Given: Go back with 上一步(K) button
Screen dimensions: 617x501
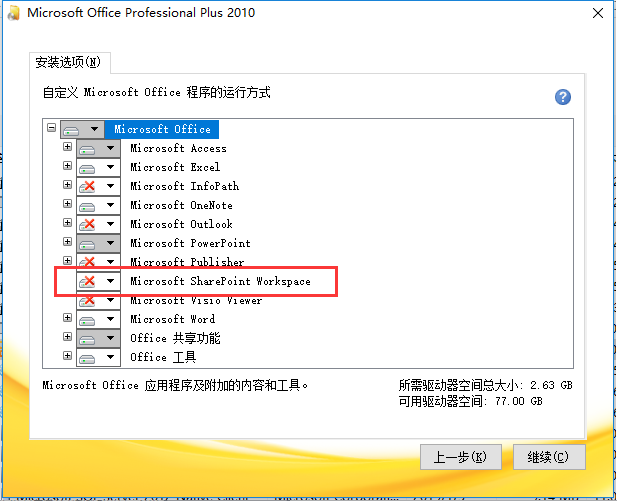Looking at the screenshot, I should click(461, 457).
